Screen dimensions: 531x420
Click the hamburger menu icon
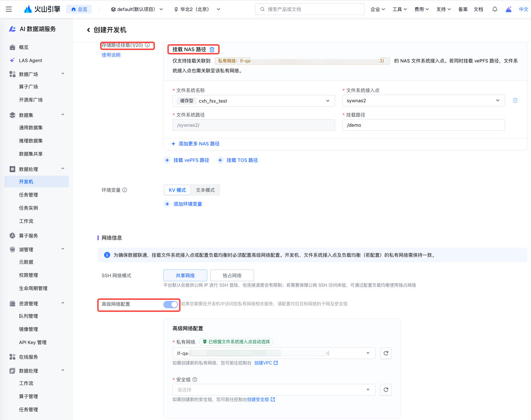[9, 9]
